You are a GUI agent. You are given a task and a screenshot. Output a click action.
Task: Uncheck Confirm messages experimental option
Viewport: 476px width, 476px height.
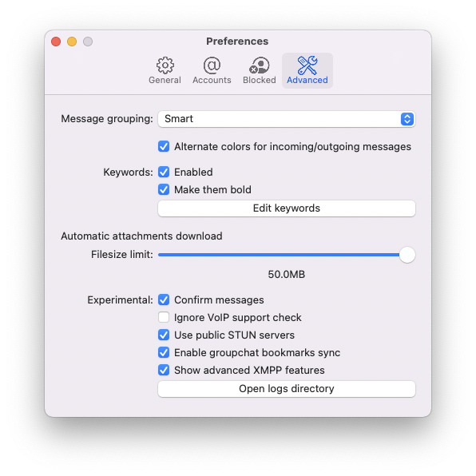tap(164, 299)
